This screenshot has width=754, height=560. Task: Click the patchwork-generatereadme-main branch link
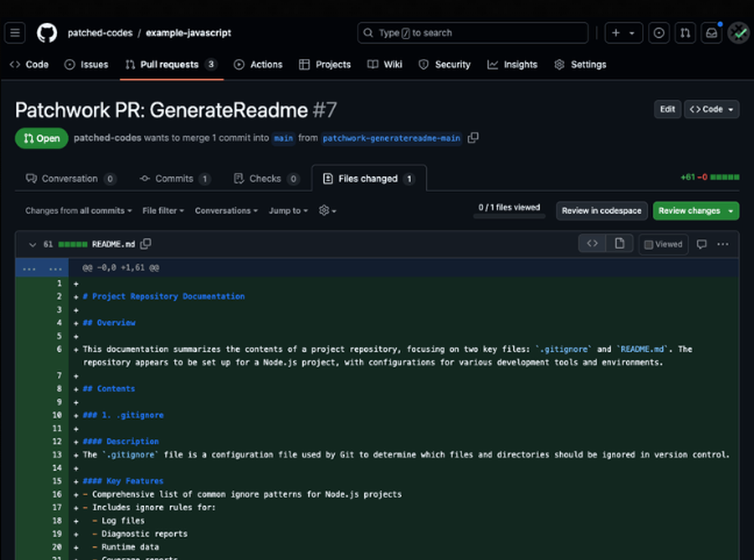391,139
